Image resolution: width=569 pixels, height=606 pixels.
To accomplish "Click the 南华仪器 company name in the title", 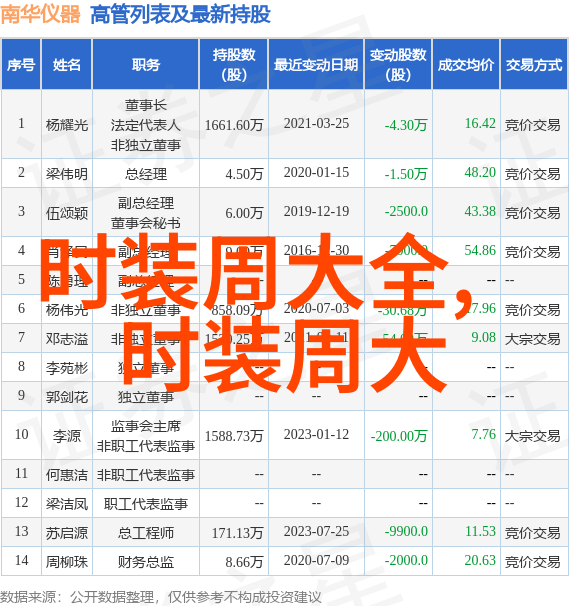I will pyautogui.click(x=40, y=15).
